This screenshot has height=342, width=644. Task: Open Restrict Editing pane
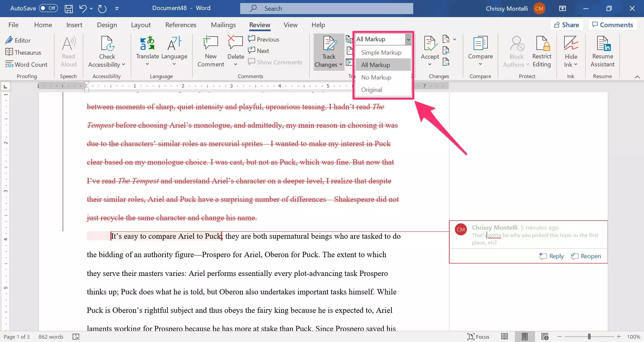coord(541,51)
